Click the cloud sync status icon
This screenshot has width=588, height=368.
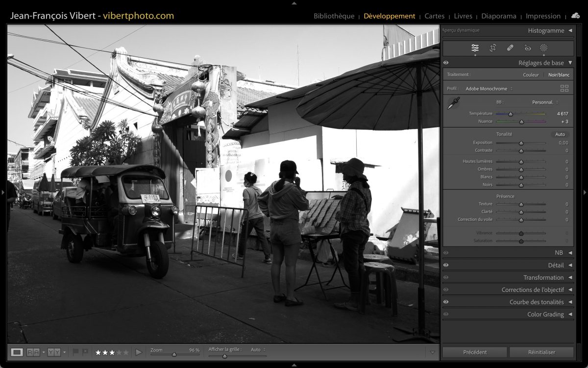click(575, 16)
